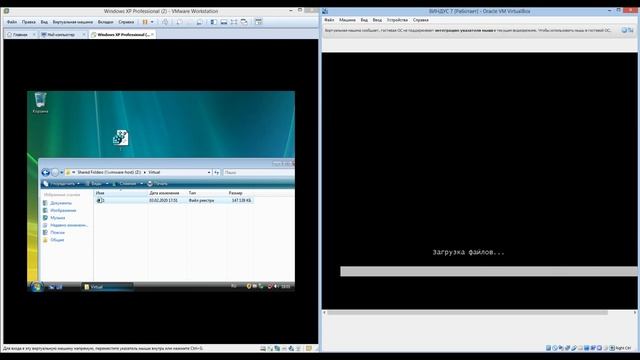This screenshot has width=640, height=360.
Task: Open the Слияние dropdown in Explorer toolbar
Action: [x=128, y=184]
